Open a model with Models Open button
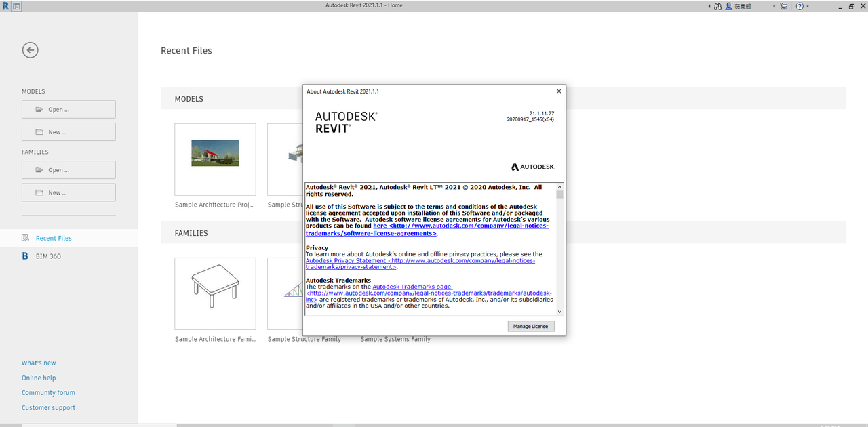 [68, 109]
